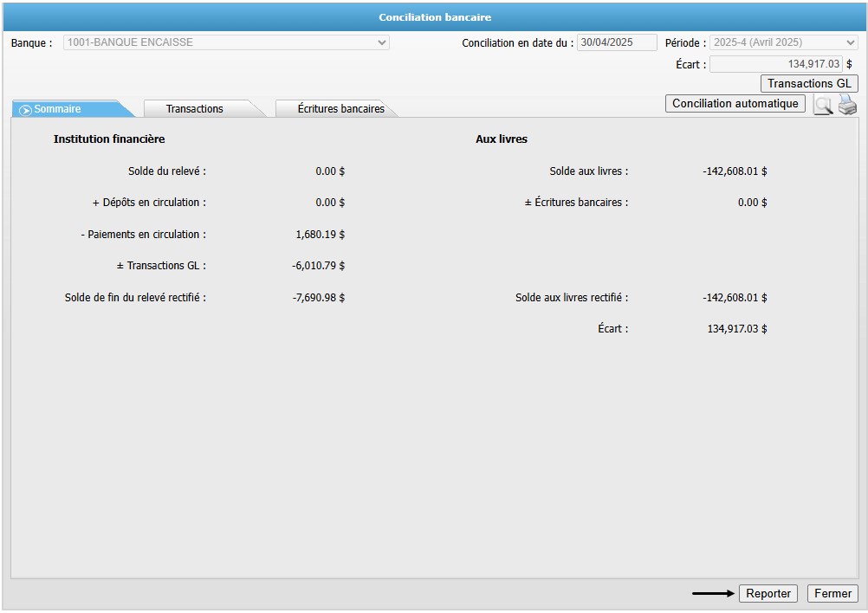Click the Paiements en circulation amount

pyautogui.click(x=320, y=235)
